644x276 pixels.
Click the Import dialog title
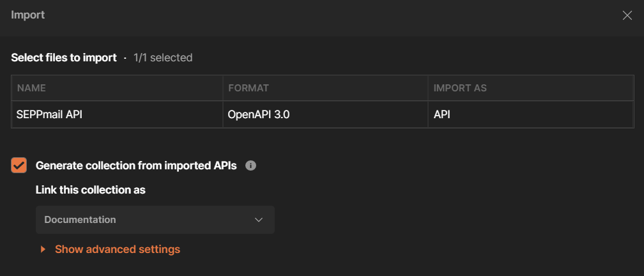click(x=28, y=15)
